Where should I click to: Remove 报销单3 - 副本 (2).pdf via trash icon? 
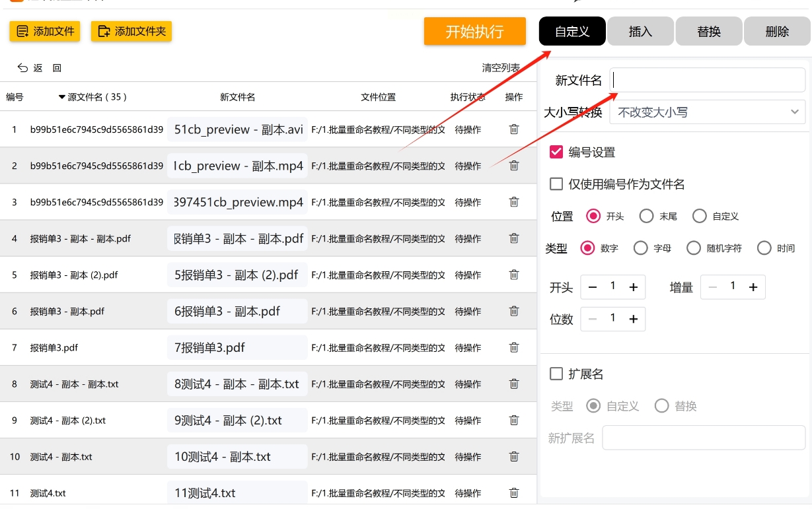point(513,275)
